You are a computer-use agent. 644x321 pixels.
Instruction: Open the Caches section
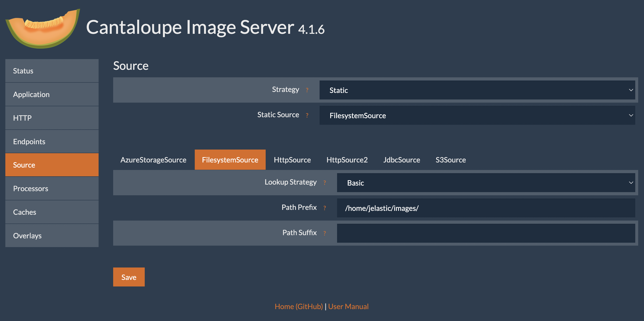(52, 212)
